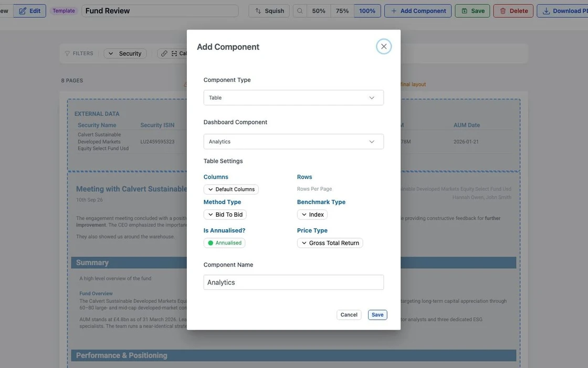Viewport: 588px width, 368px height.
Task: Click the 2026-01-21 date cell
Action: (x=466, y=141)
